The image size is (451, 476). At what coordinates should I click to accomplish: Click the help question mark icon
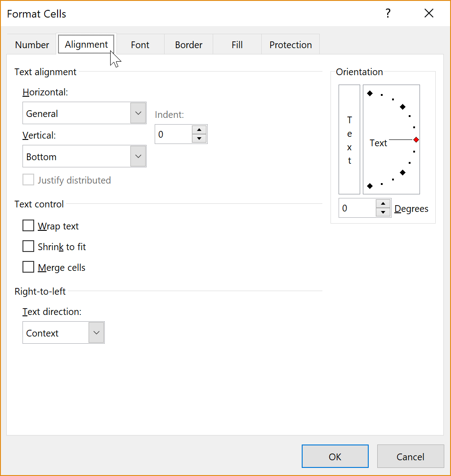(x=388, y=13)
